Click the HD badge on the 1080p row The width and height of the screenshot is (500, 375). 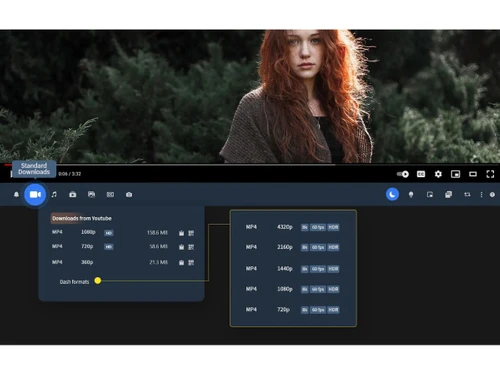click(109, 233)
